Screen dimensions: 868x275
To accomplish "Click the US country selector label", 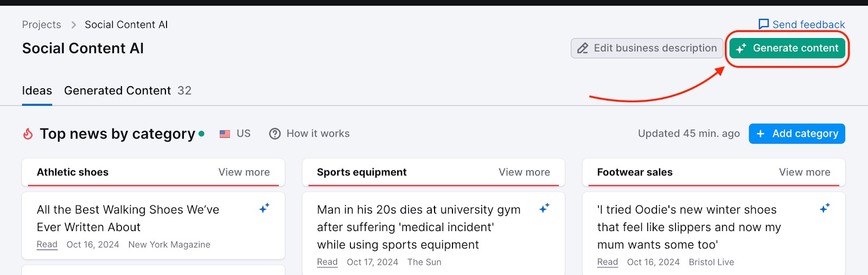I will [244, 133].
